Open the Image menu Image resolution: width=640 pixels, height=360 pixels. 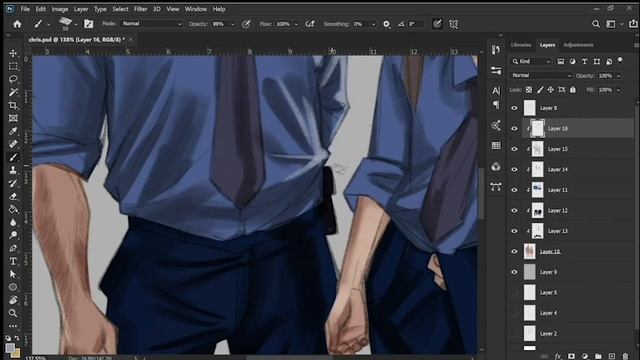(x=60, y=9)
